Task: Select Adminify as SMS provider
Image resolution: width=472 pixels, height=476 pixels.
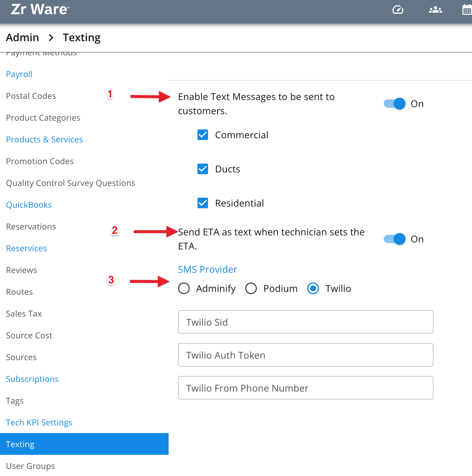Action: [184, 288]
